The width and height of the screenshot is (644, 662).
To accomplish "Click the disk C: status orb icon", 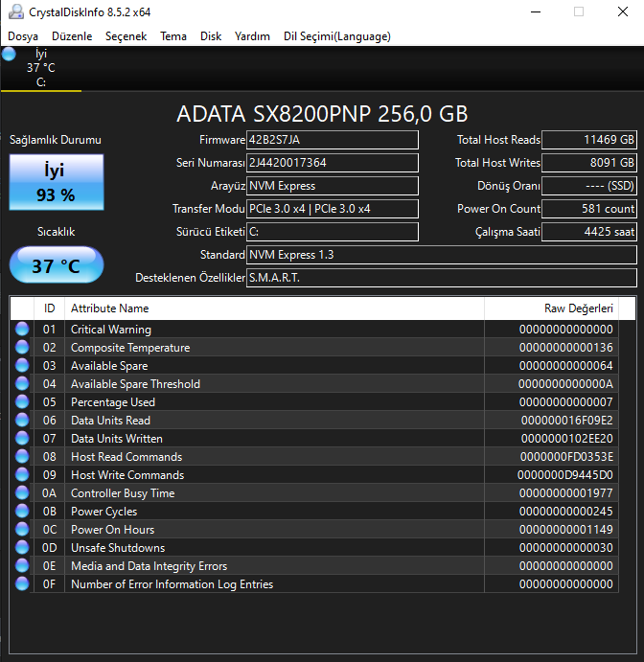I will click(x=9, y=54).
